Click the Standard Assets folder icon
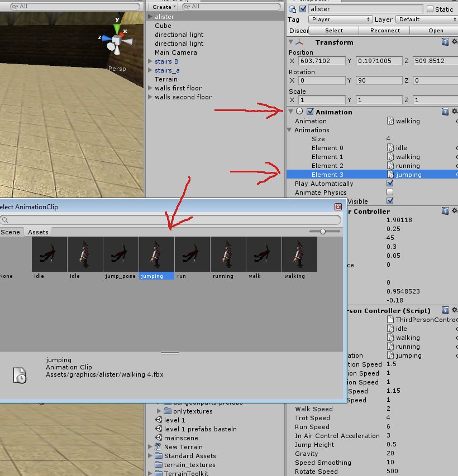This screenshot has height=476, width=458. tap(159, 456)
